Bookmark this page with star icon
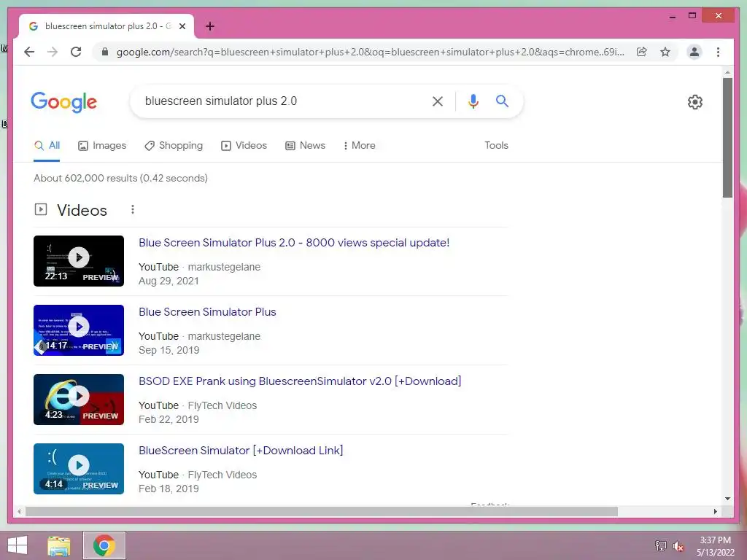Viewport: 747px width, 560px height. [665, 52]
